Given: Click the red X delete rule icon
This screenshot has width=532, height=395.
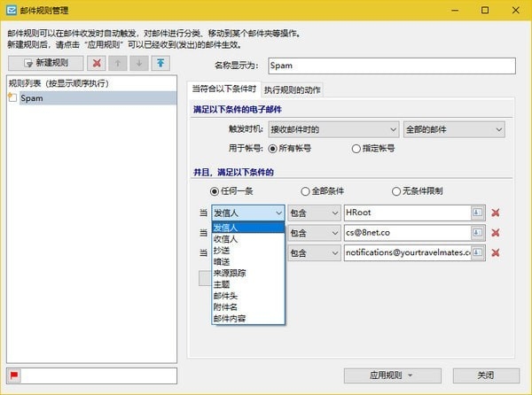Looking at the screenshot, I should point(97,63).
